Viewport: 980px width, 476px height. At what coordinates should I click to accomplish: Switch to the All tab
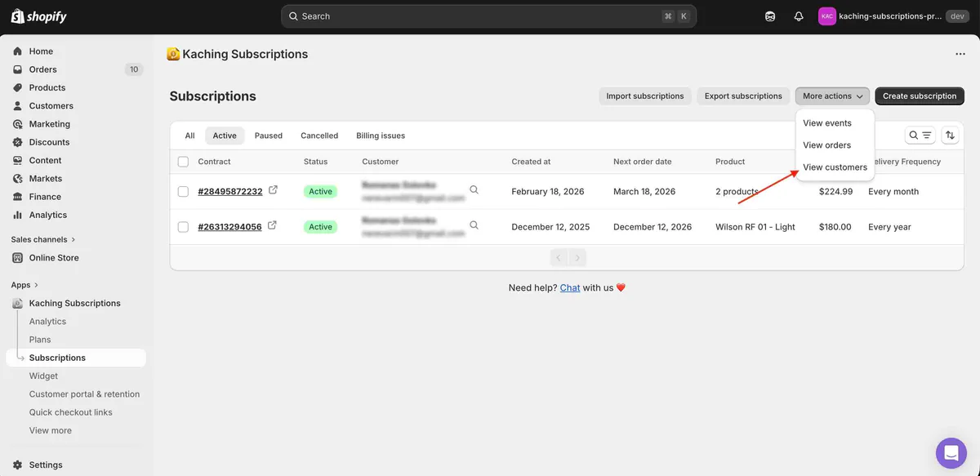click(189, 136)
